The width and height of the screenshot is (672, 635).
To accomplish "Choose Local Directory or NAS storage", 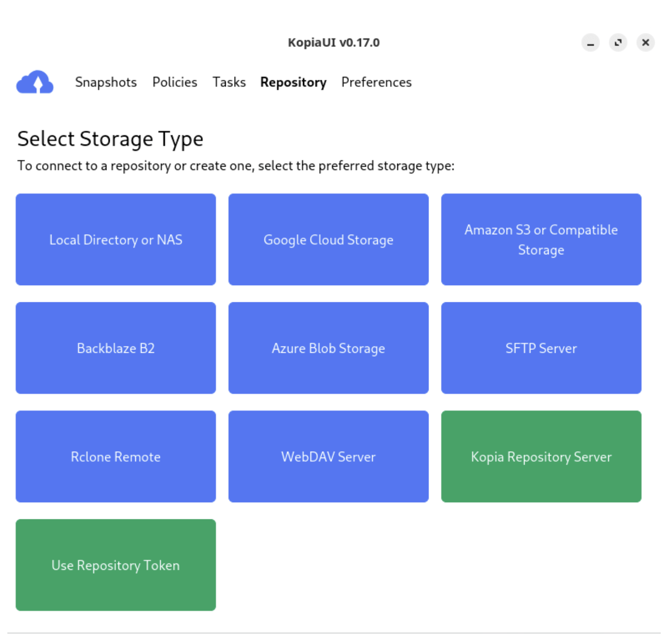I will click(116, 240).
